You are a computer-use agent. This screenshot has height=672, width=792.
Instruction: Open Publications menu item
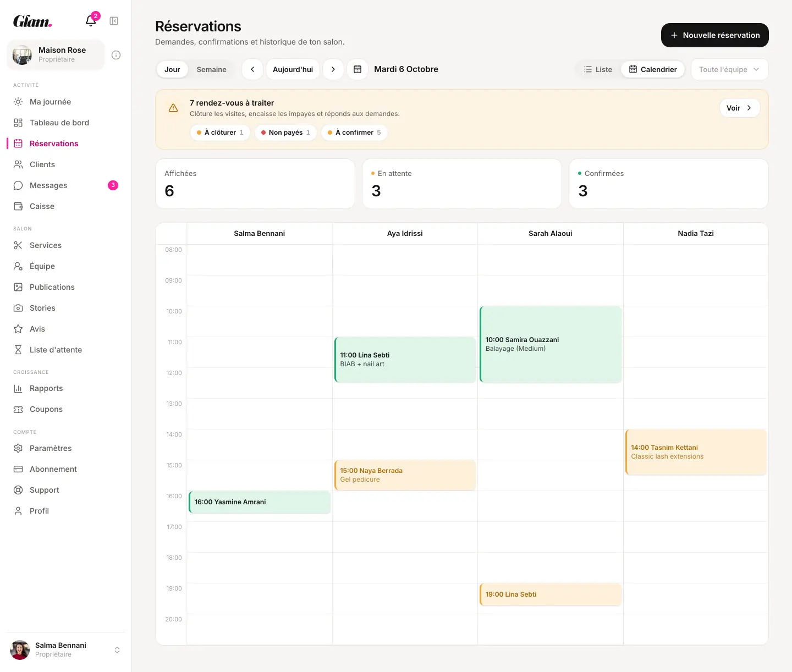(x=66, y=287)
